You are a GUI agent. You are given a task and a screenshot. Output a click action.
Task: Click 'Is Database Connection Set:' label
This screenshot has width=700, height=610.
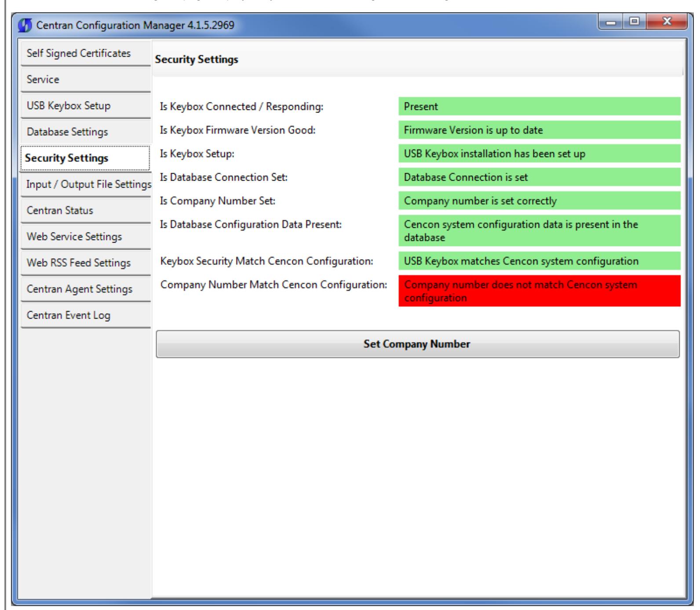(224, 177)
